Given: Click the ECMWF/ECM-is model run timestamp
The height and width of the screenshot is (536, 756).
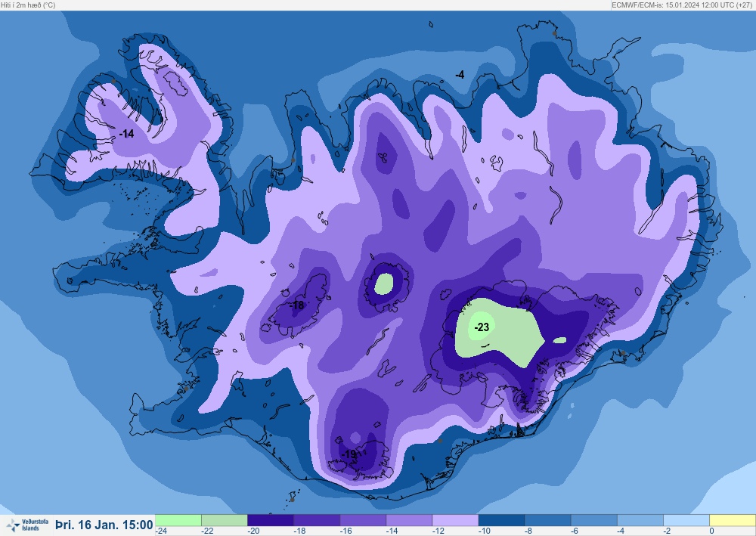Looking at the screenshot, I should point(683,5).
